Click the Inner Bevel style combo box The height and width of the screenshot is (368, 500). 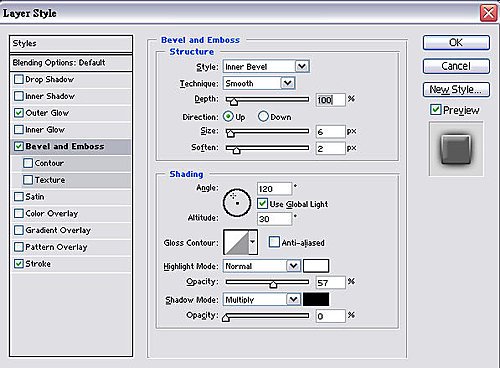(266, 66)
